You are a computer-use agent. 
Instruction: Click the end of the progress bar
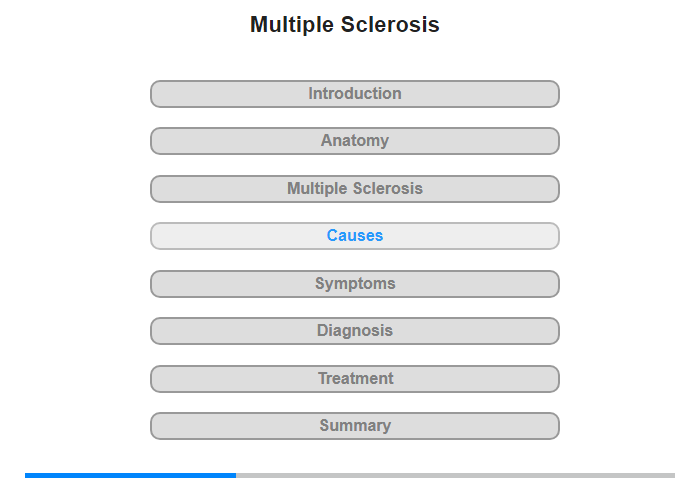click(x=673, y=476)
